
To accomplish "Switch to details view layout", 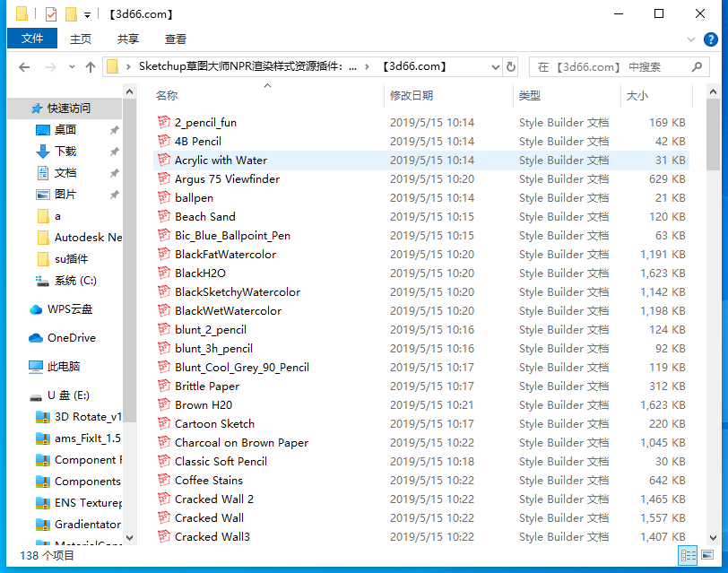I will 688,555.
